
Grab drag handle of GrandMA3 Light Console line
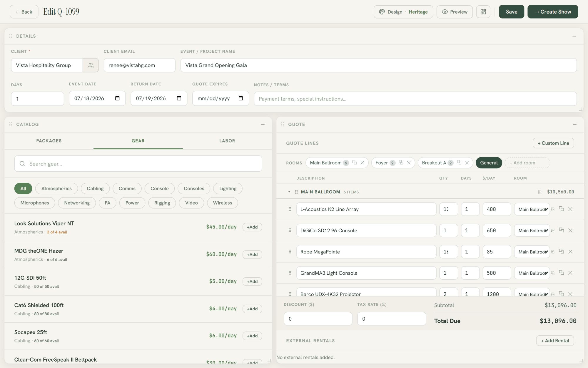pyautogui.click(x=290, y=273)
